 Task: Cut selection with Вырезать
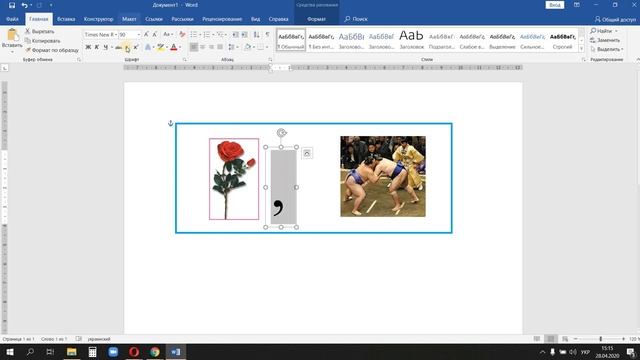[40, 31]
